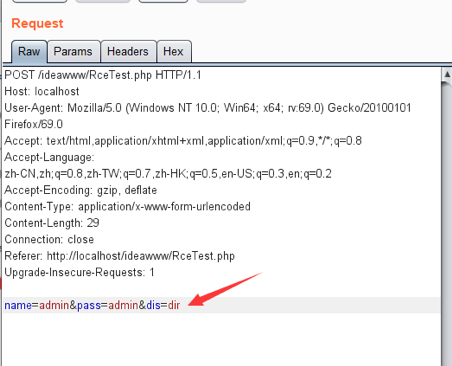This screenshot has height=366, width=452.
Task: Click the Accept-Encoding: gzip, deflate line
Action: pyautogui.click(x=81, y=190)
